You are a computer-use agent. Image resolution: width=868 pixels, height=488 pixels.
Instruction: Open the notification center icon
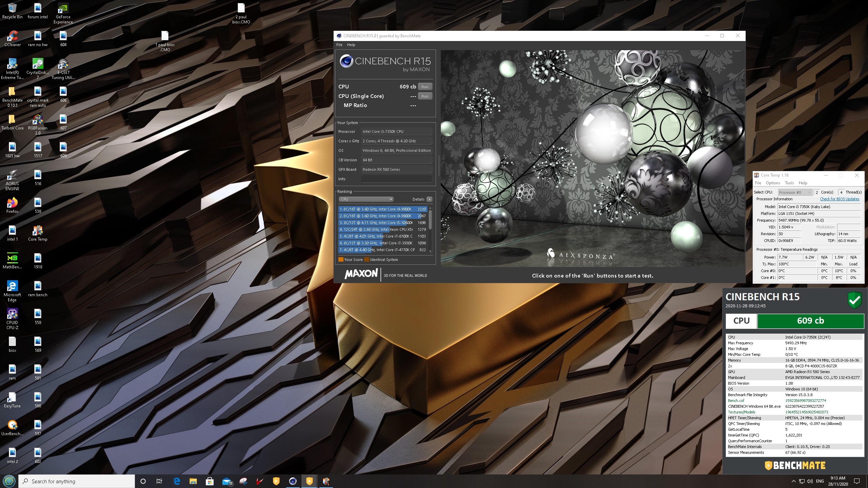tap(857, 481)
